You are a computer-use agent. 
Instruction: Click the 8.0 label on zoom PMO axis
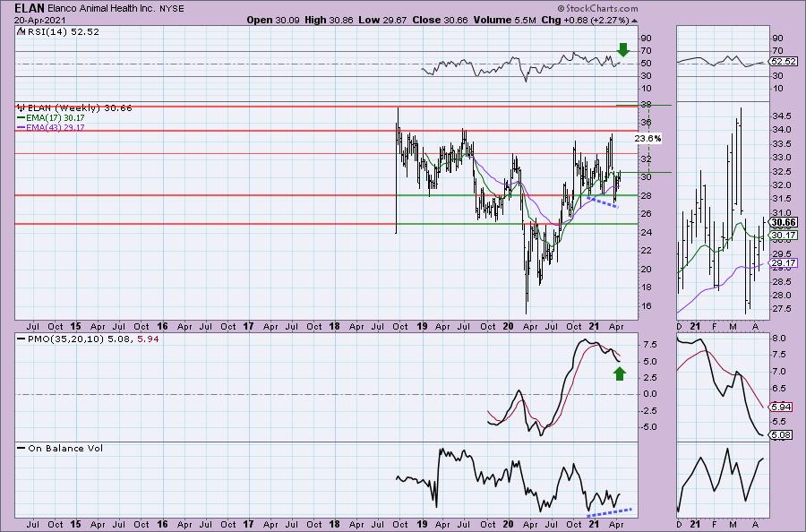point(779,339)
